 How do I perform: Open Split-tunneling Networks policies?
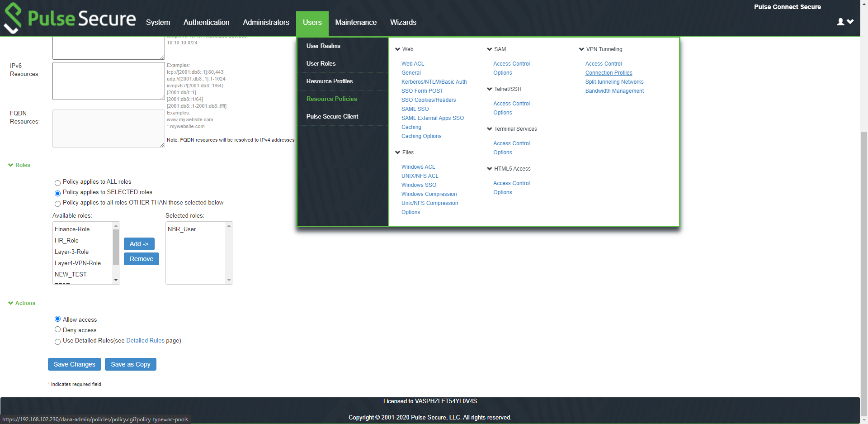(614, 82)
